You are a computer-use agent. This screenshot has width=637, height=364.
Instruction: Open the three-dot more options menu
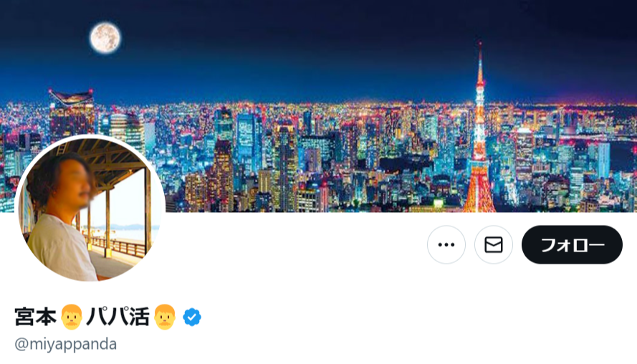[x=446, y=244]
